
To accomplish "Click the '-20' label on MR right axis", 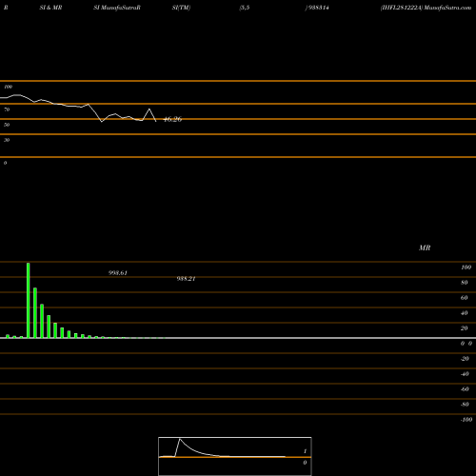I will click(x=465, y=359).
